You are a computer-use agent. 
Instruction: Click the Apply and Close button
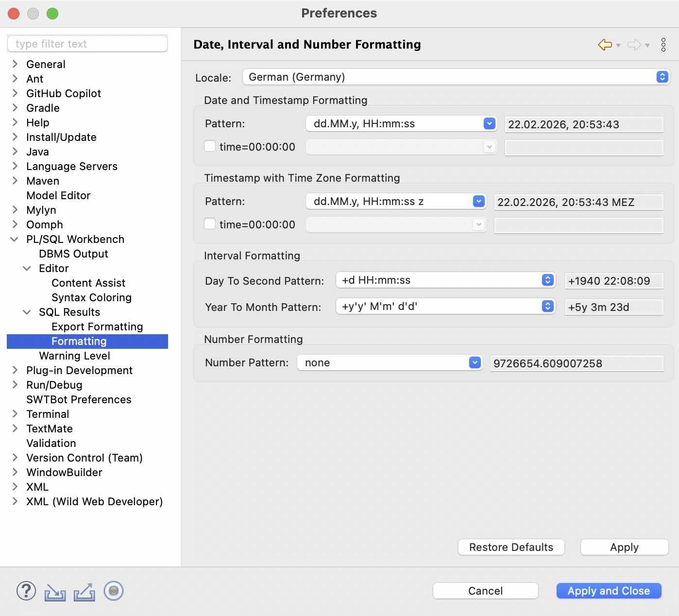[608, 591]
